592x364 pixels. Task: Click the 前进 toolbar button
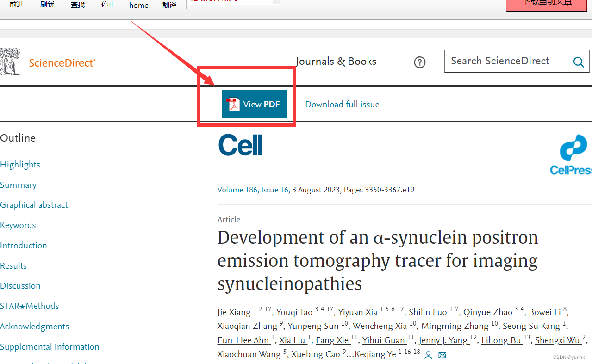pyautogui.click(x=17, y=5)
